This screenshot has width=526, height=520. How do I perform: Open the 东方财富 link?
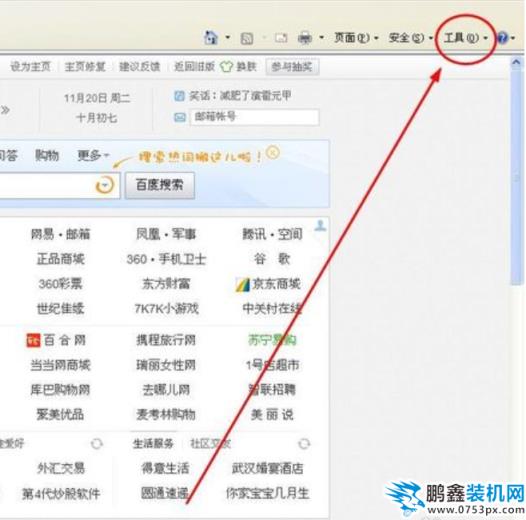(166, 284)
